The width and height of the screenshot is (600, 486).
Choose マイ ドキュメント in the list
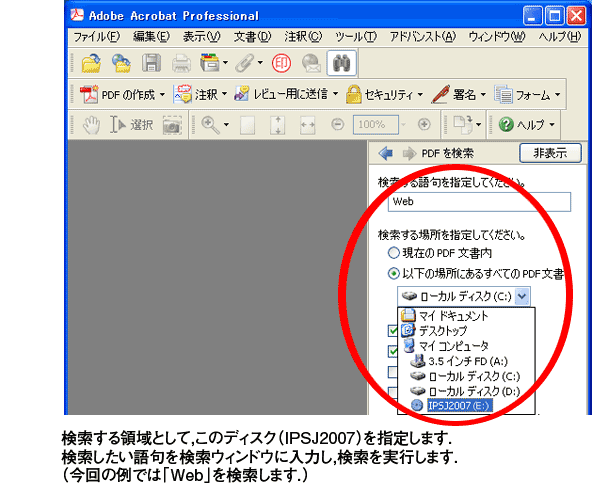click(x=466, y=316)
